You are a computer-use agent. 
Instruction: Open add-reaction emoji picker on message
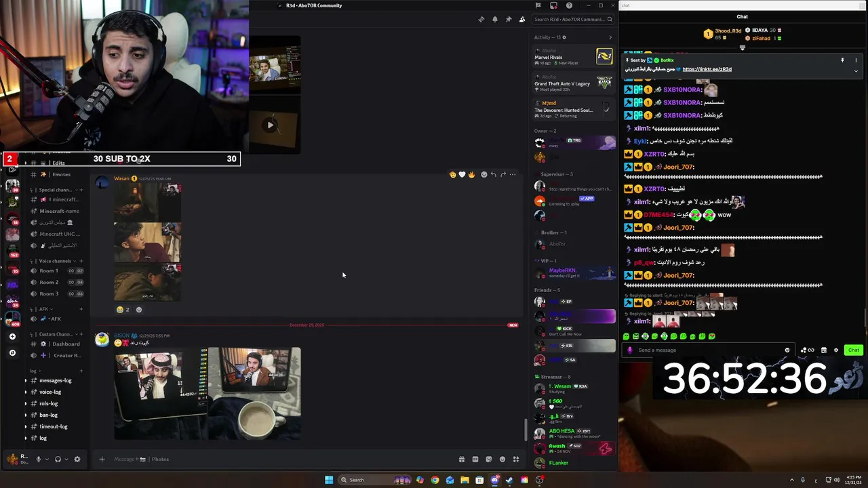pyautogui.click(x=484, y=175)
